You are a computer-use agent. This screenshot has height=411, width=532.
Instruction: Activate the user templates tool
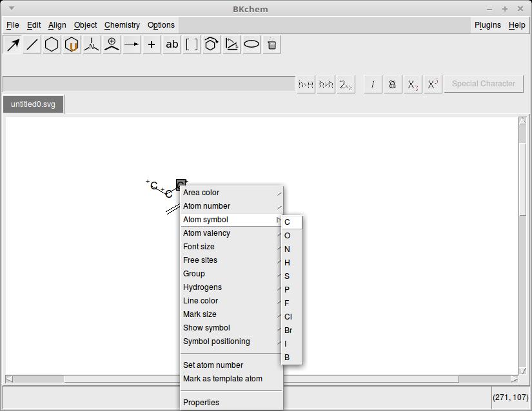pos(72,44)
